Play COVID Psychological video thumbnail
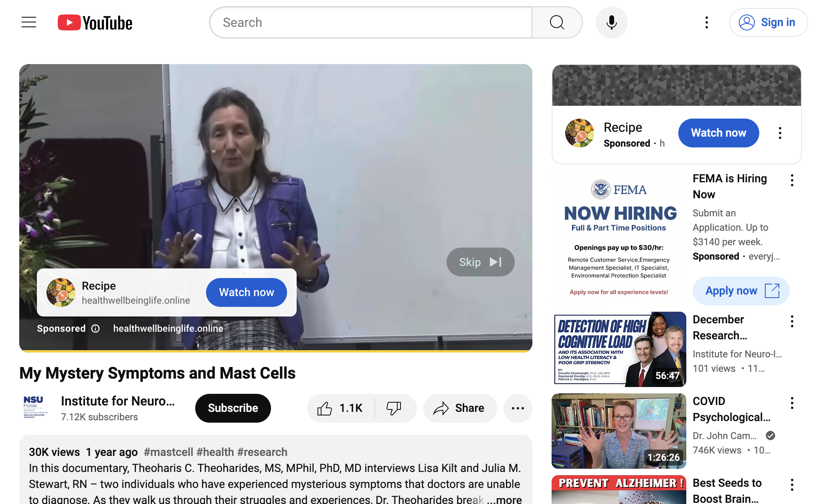Image resolution: width=821 pixels, height=504 pixels. [x=619, y=431]
